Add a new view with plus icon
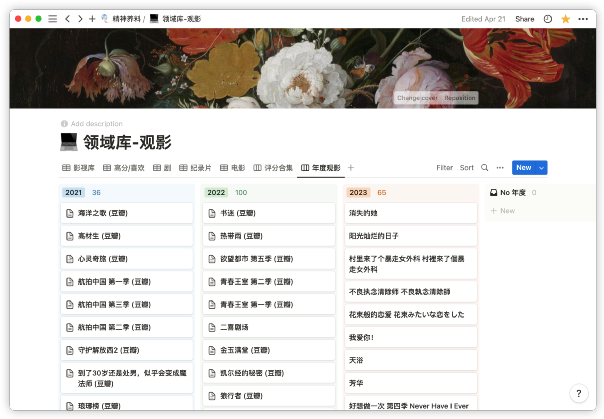604x419 pixels. click(351, 168)
